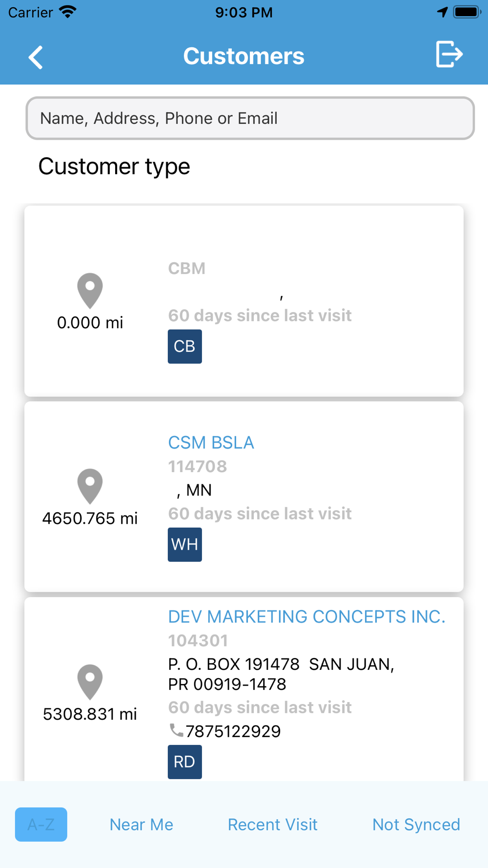The image size is (488, 868).
Task: Tap the phone icon beside 7875122929
Action: [x=176, y=730]
